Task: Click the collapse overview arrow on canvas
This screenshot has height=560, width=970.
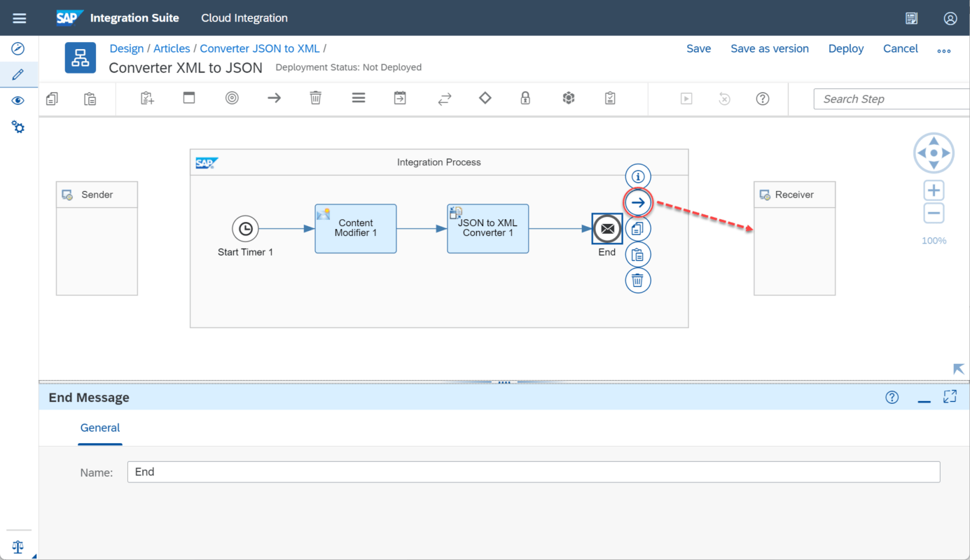Action: coord(958,369)
